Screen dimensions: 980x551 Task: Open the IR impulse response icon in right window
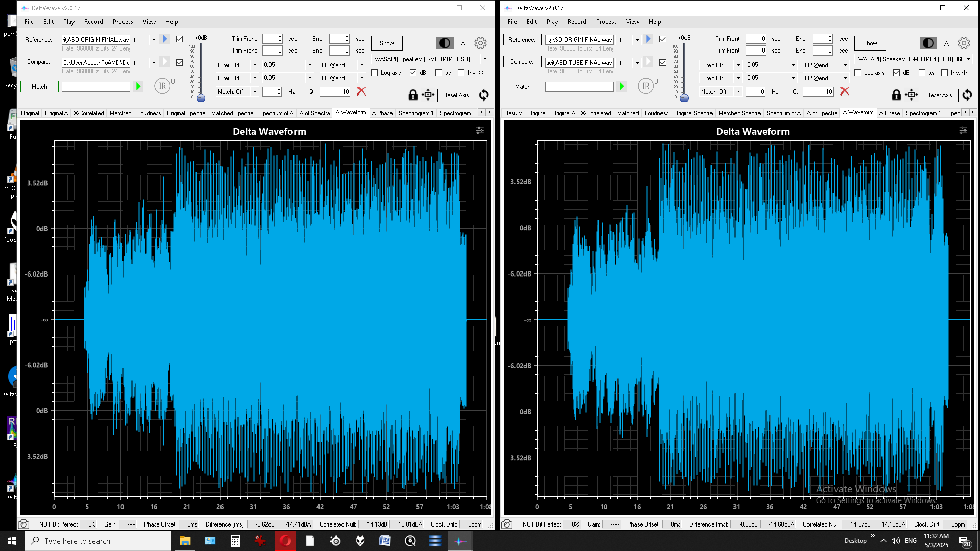646,86
